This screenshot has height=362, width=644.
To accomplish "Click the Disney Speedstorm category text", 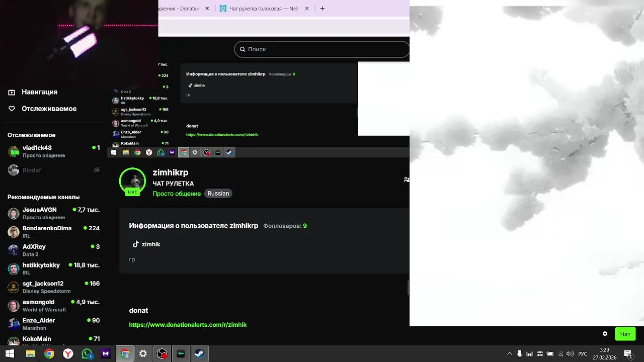I will [x=46, y=291].
